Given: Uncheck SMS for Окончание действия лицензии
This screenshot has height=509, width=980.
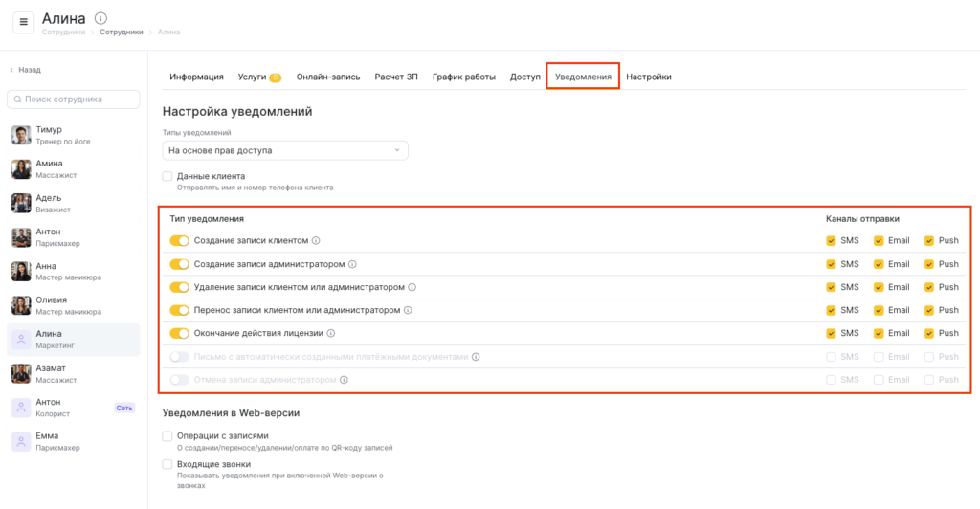Looking at the screenshot, I should click(831, 333).
